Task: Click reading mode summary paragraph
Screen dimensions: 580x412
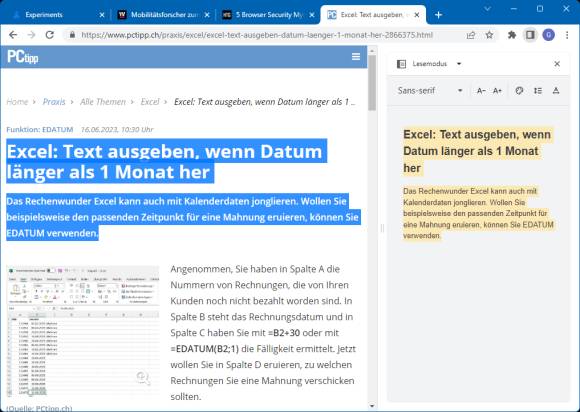Action: point(478,213)
